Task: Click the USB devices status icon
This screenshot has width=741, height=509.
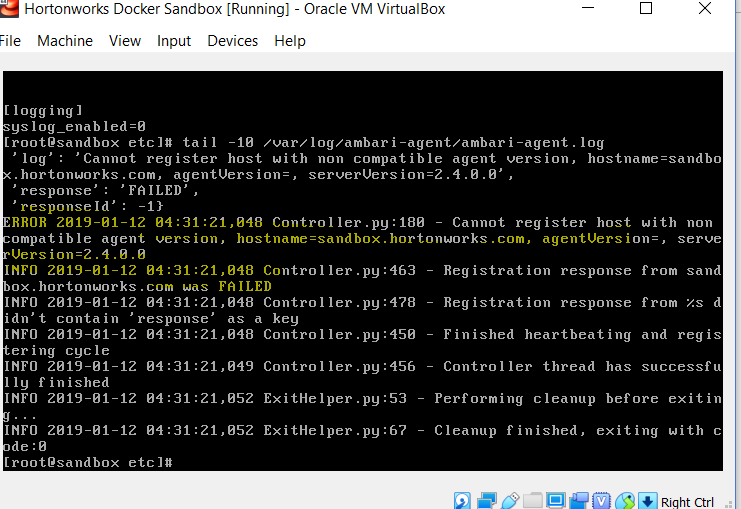Action: (x=509, y=500)
